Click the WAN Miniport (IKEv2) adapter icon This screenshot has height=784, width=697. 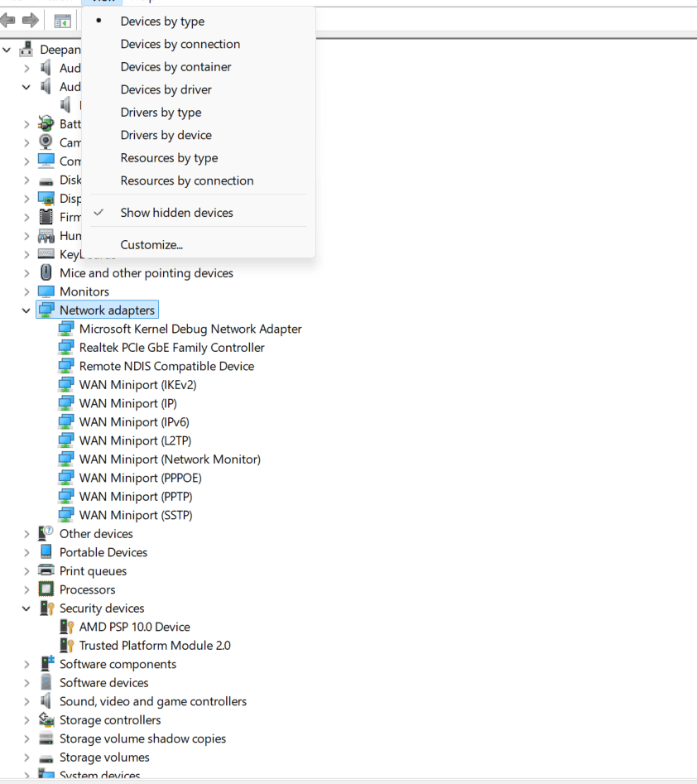click(x=66, y=384)
